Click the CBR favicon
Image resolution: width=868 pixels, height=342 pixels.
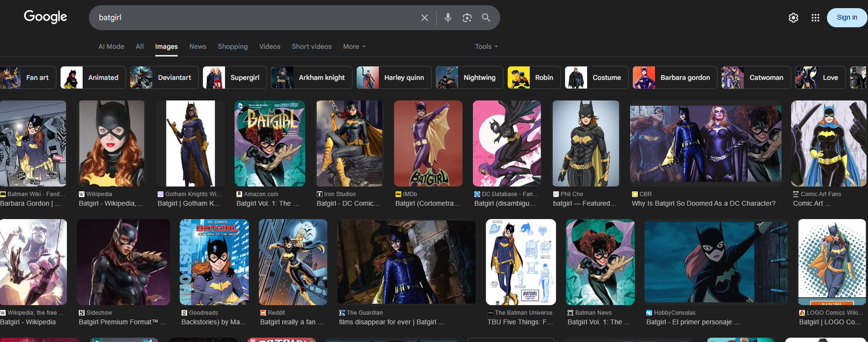pos(635,194)
